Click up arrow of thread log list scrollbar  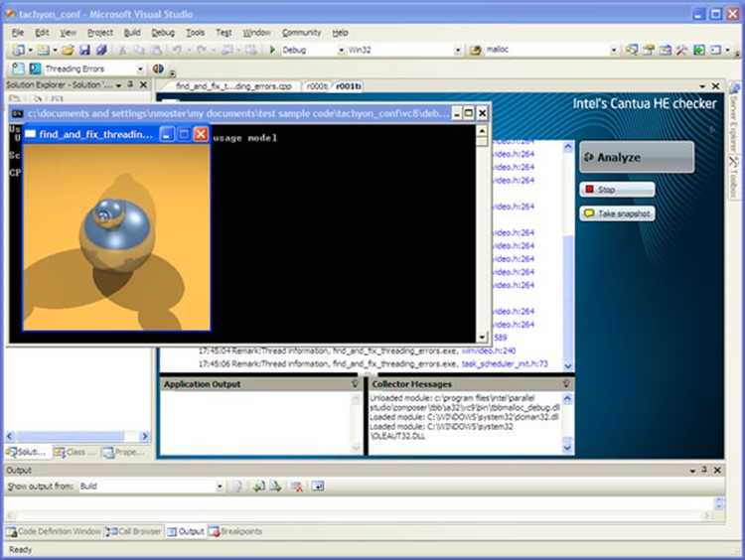568,147
